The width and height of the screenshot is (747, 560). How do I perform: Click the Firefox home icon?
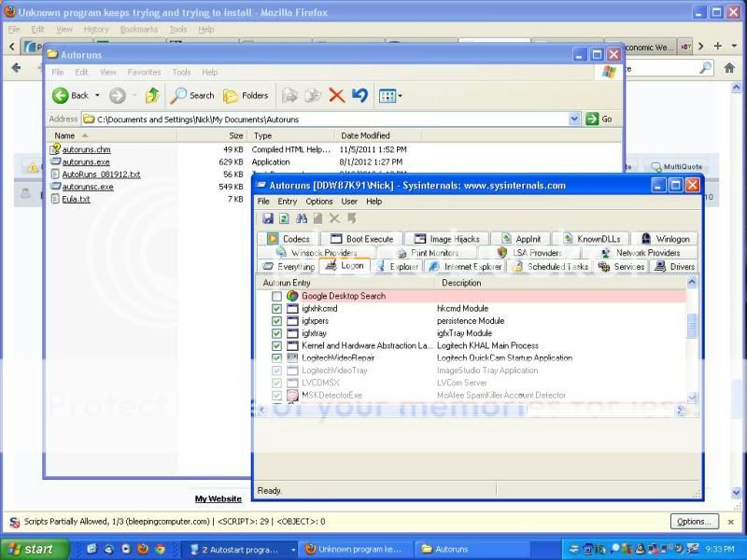tap(729, 68)
